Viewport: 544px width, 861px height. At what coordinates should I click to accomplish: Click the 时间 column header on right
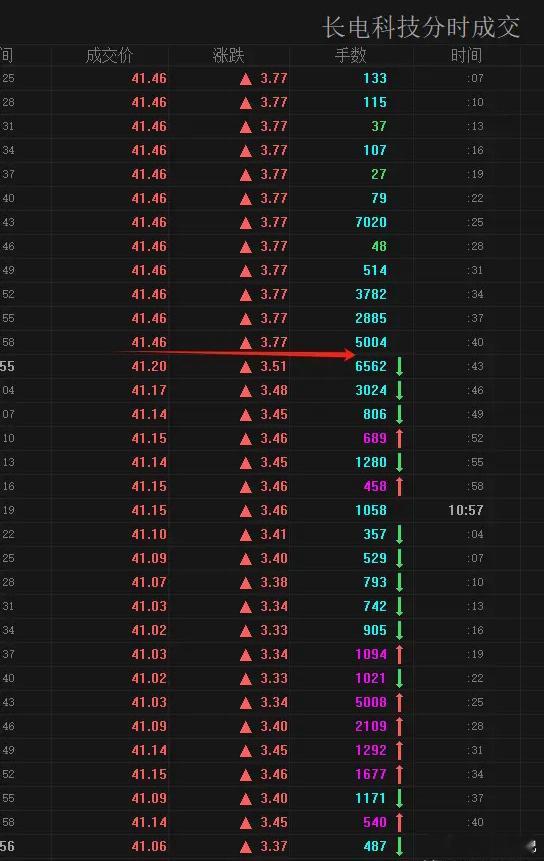pos(467,55)
